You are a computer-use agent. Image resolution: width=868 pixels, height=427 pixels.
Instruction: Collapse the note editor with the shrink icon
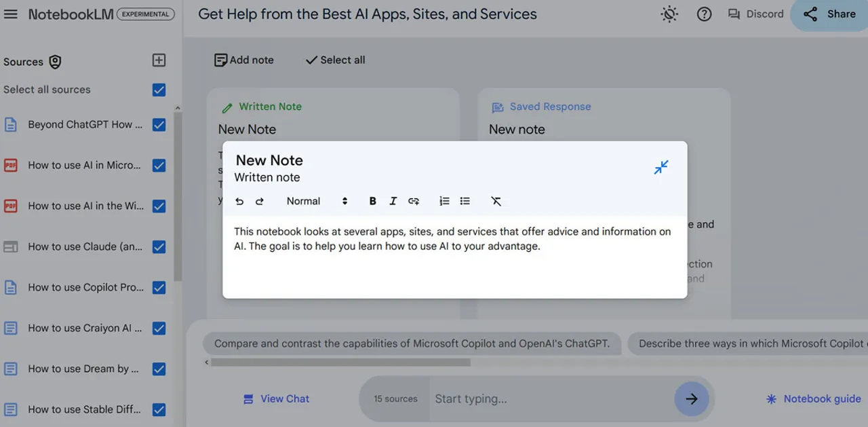tap(660, 167)
